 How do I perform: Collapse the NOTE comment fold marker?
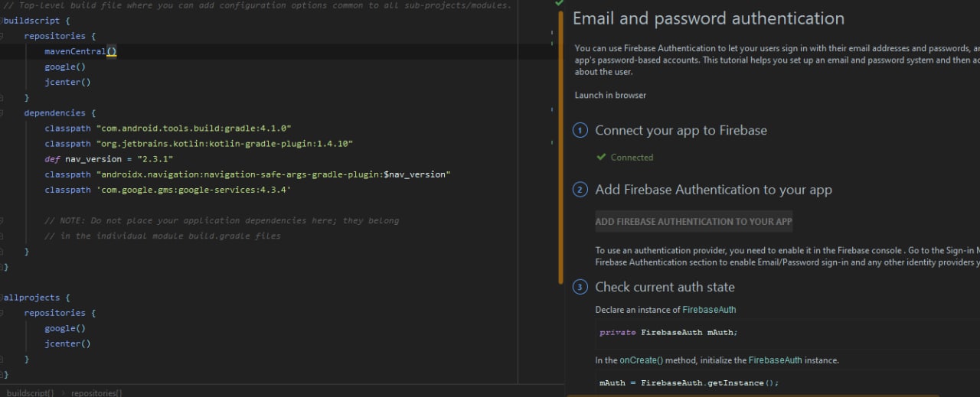[2, 220]
